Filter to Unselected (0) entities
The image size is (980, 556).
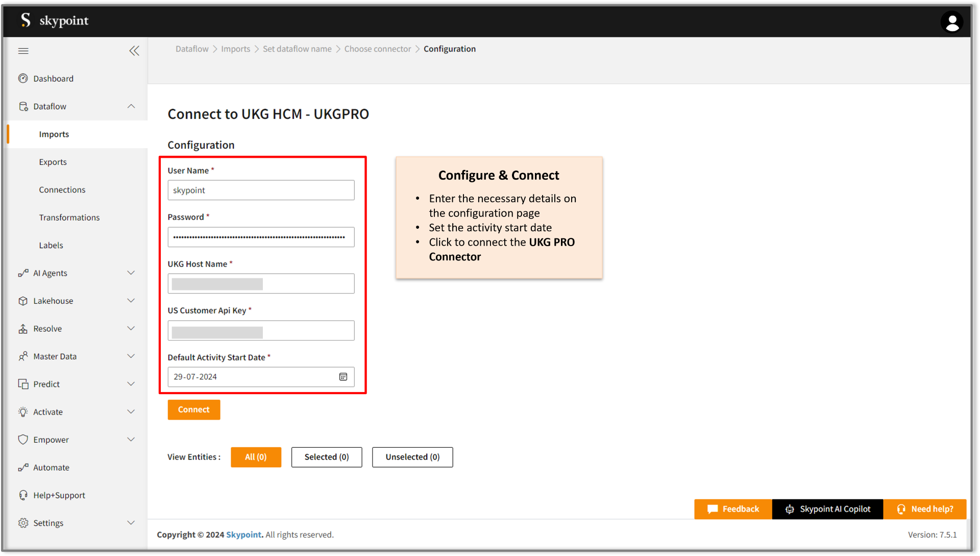tap(412, 457)
